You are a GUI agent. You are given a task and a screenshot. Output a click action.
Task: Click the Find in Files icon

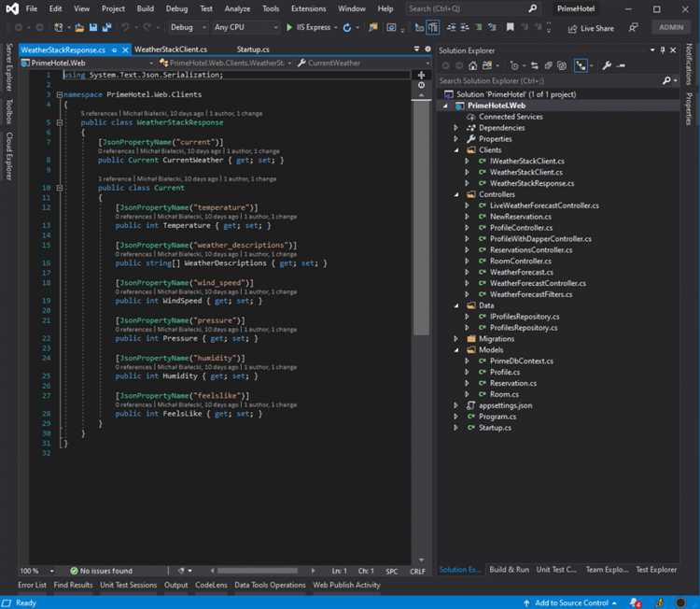tap(372, 28)
